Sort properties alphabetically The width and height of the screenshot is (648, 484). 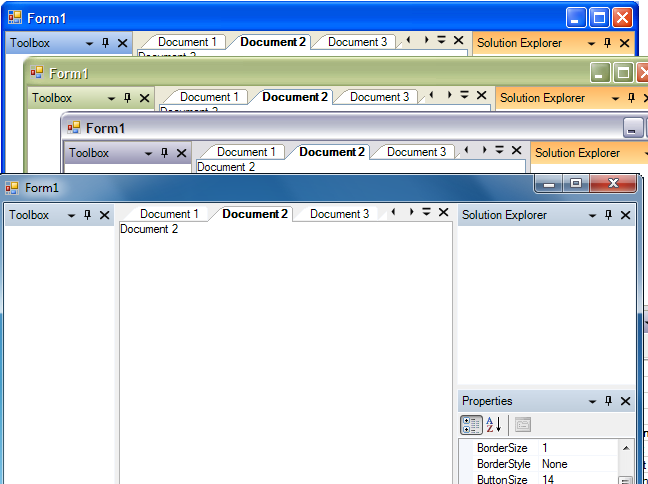[x=494, y=425]
